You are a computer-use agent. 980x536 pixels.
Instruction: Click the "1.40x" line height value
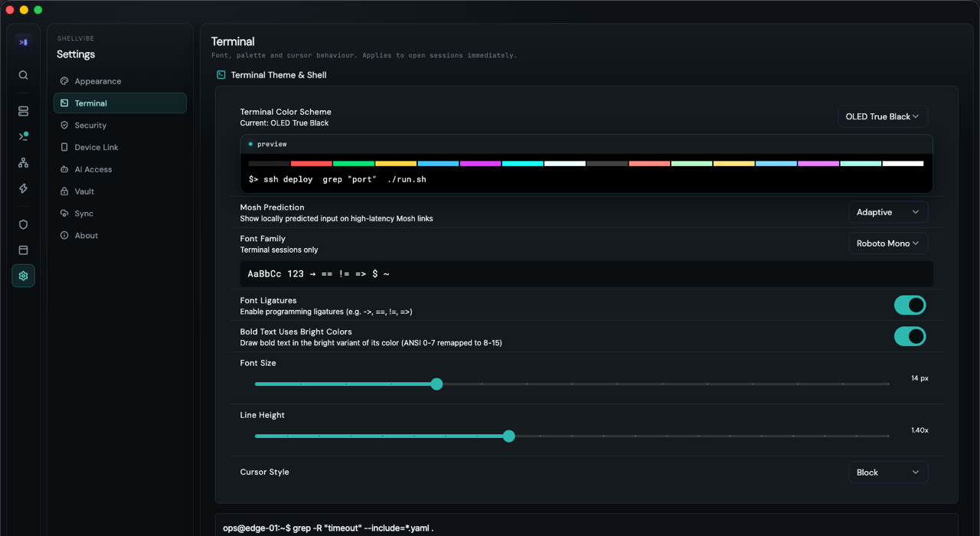(920, 430)
